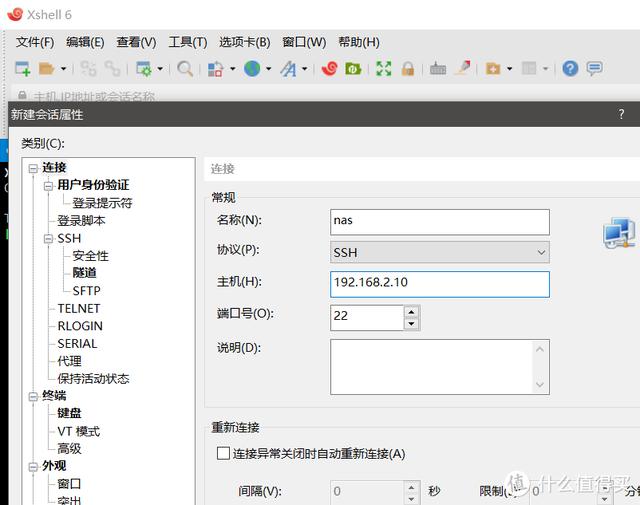Screen dimensions: 640x505
Task: Click the pen Highlight icon
Action: pos(463,68)
